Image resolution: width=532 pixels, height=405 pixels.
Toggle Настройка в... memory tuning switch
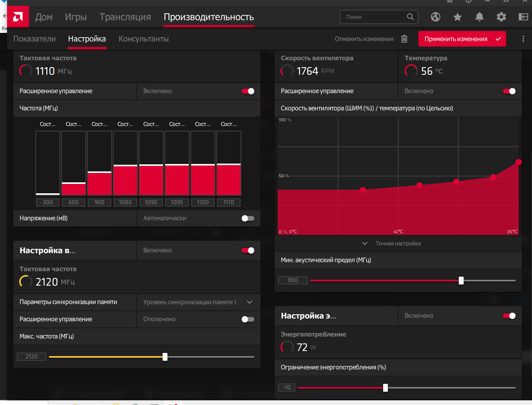(x=248, y=250)
